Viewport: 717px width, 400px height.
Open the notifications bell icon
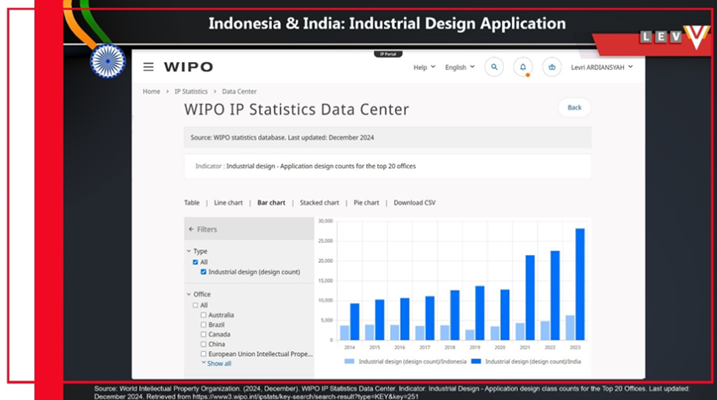tap(522, 67)
